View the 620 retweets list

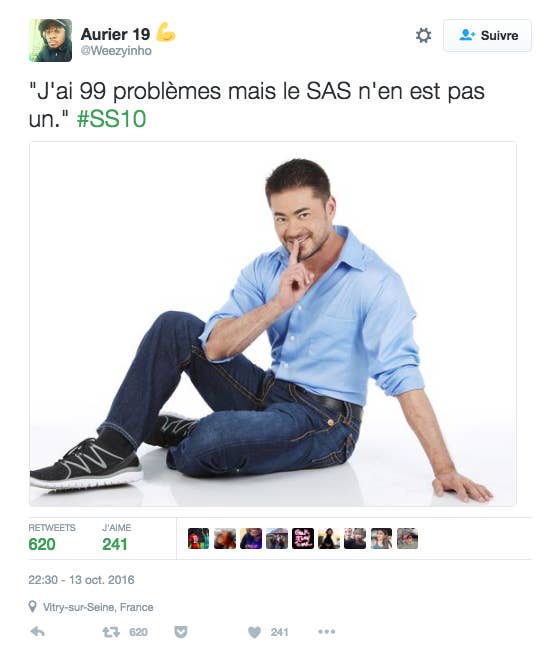coord(52,537)
